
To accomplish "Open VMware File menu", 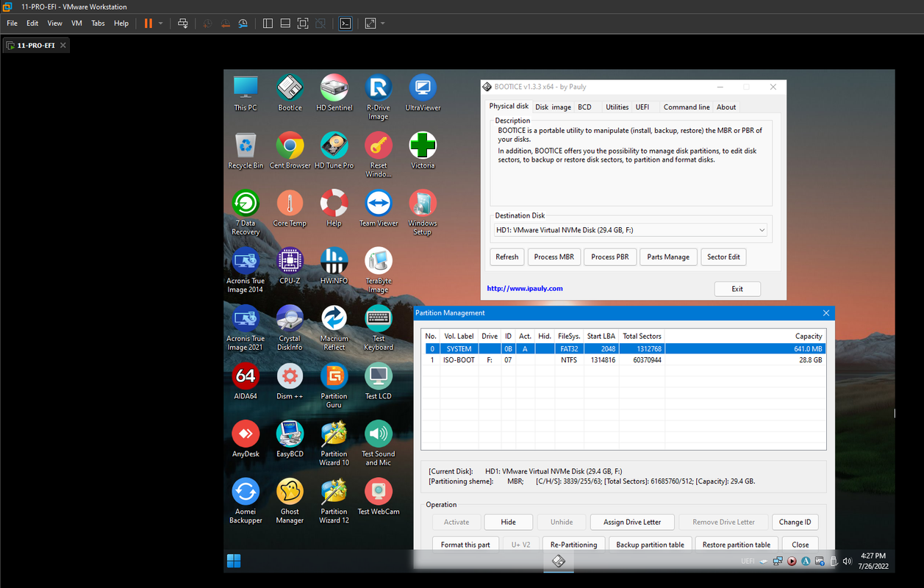I will coord(12,24).
